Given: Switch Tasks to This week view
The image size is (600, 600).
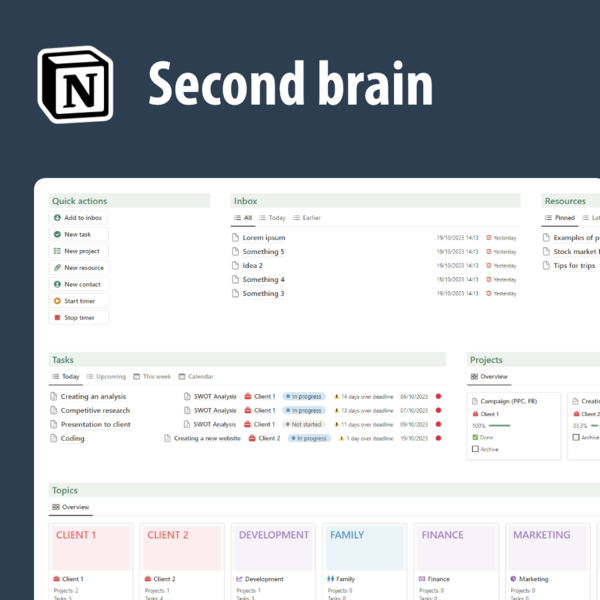Looking at the screenshot, I should tap(152, 377).
